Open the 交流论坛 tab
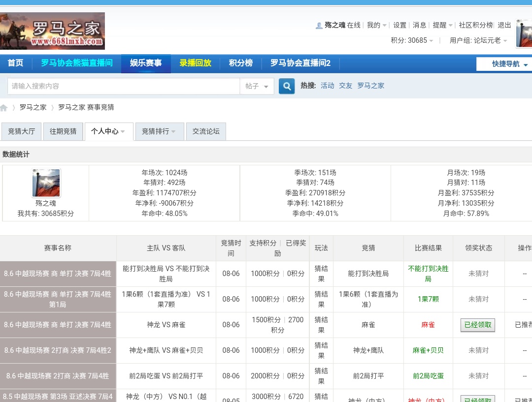This screenshot has width=532, height=402. (x=206, y=131)
